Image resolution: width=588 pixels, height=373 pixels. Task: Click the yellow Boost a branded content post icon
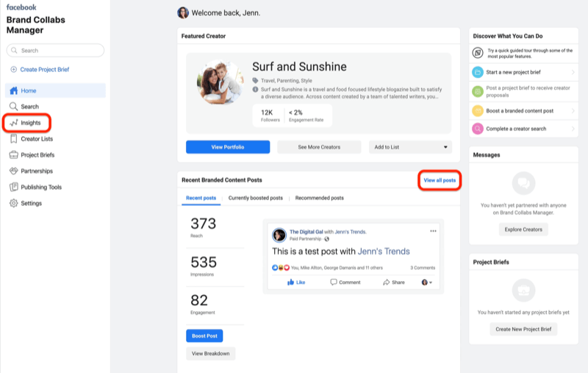pyautogui.click(x=477, y=110)
